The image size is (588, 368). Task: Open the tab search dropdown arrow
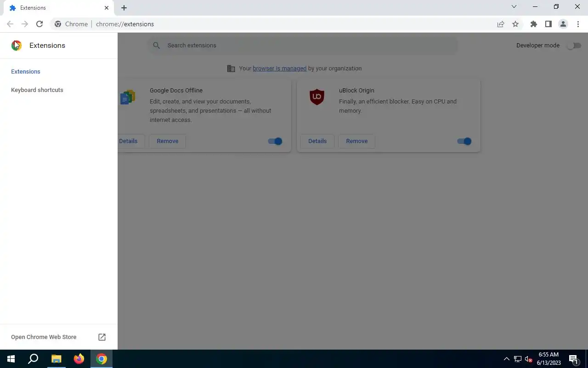(514, 7)
